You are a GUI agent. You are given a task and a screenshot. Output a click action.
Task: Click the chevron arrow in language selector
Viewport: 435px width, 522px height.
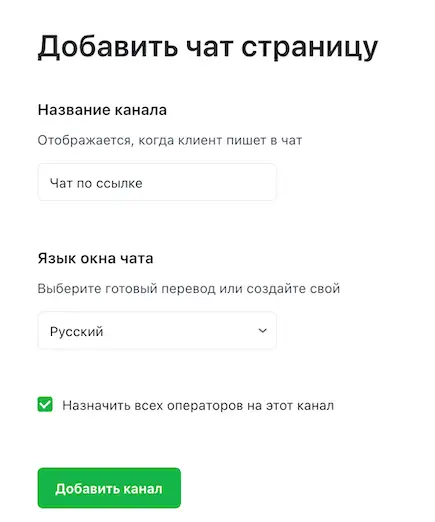(263, 331)
